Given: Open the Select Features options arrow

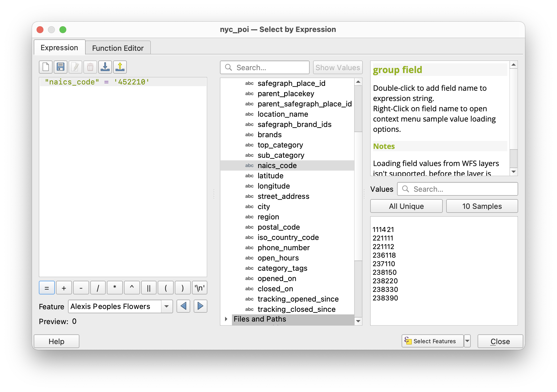Looking at the screenshot, I should click(x=467, y=341).
